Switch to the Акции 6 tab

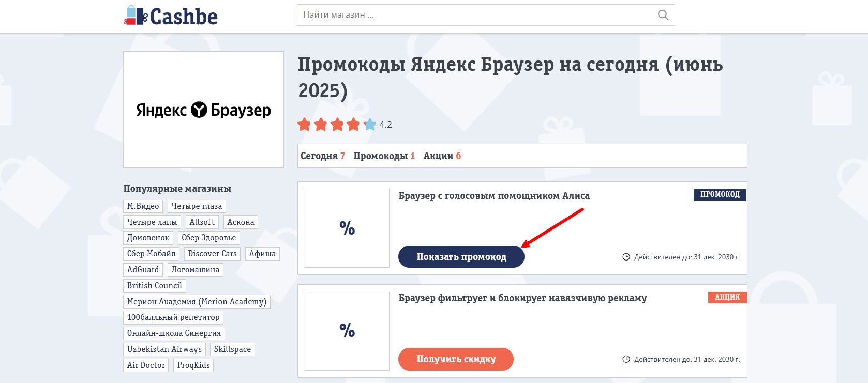[x=442, y=156]
